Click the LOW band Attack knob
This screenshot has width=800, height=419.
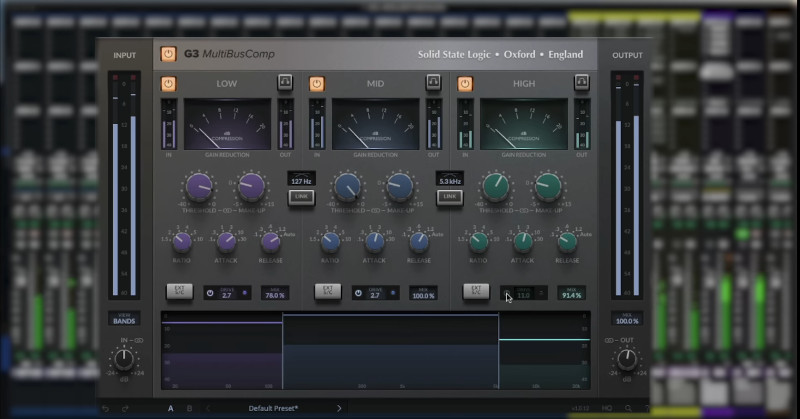226,242
